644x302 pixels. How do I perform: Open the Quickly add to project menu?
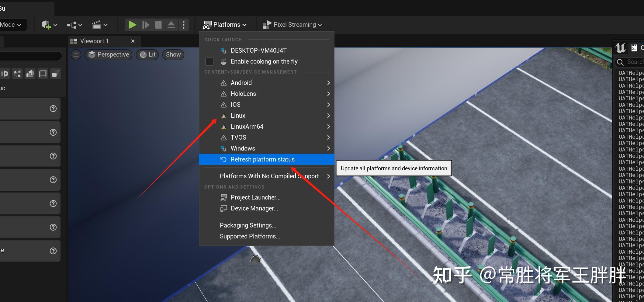(x=47, y=25)
